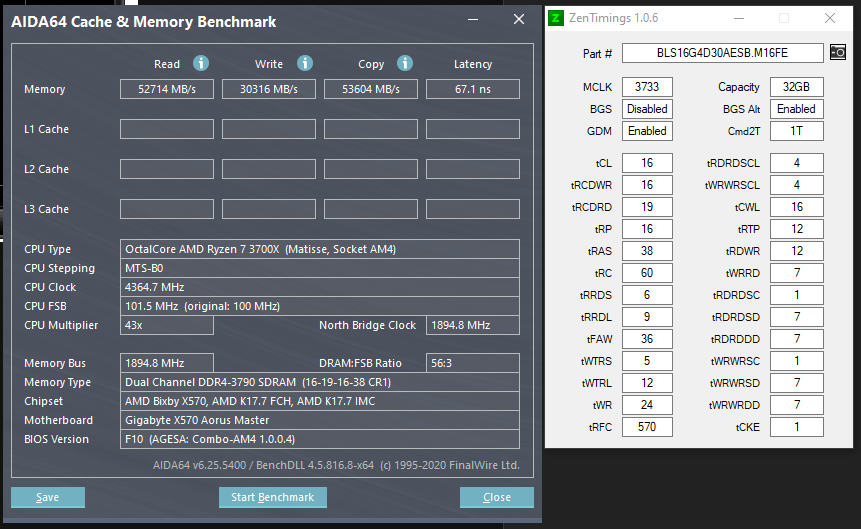
Task: Click tRCDRD value 19
Action: [x=647, y=207]
